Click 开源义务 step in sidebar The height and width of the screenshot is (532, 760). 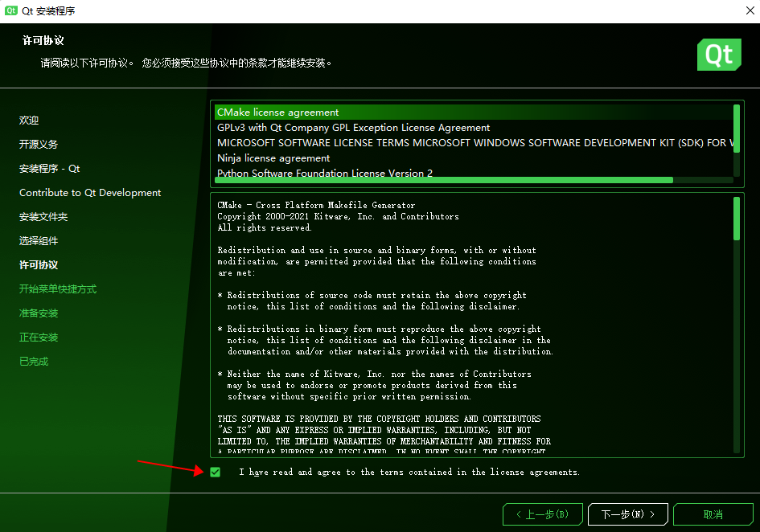tap(39, 145)
